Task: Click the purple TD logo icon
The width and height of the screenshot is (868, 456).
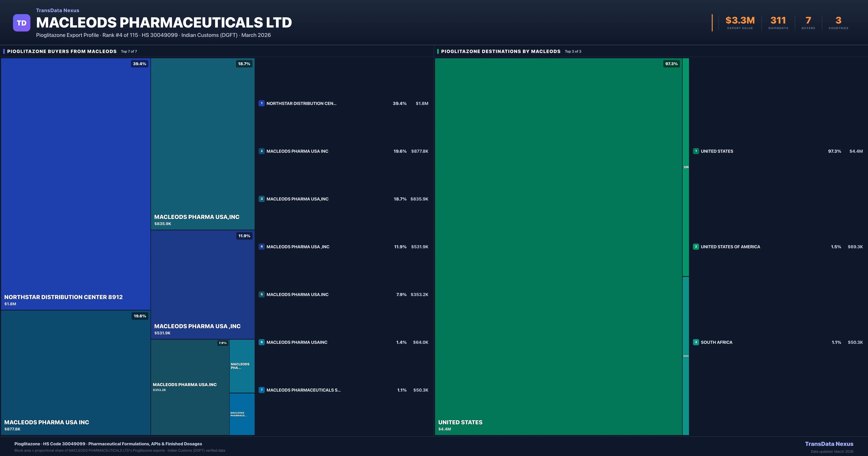Action: [22, 23]
